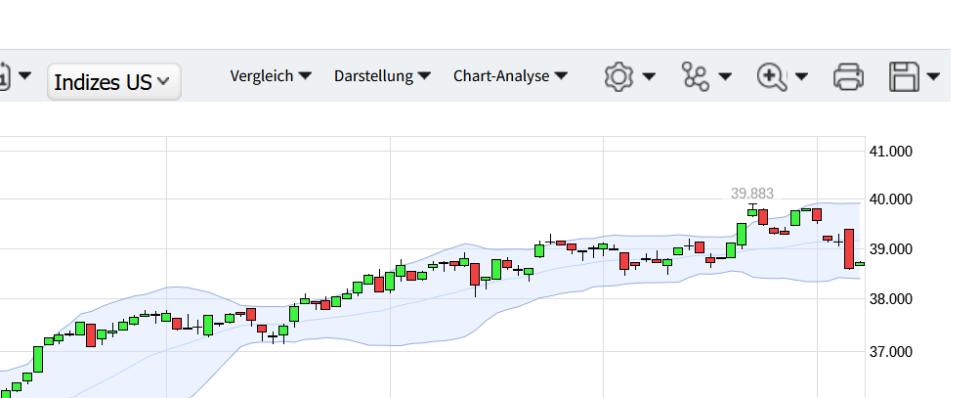Click the zoom-in magnifier icon
Screen dimensions: 980x398
(x=772, y=76)
